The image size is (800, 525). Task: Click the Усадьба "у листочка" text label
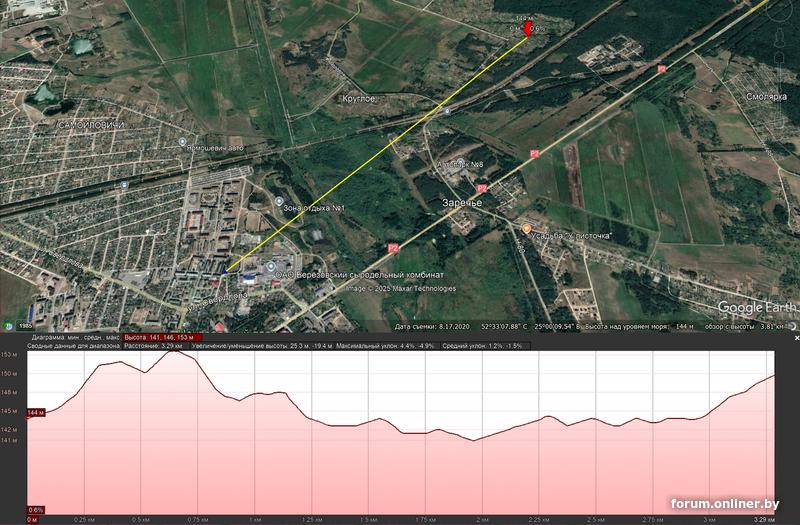click(571, 236)
